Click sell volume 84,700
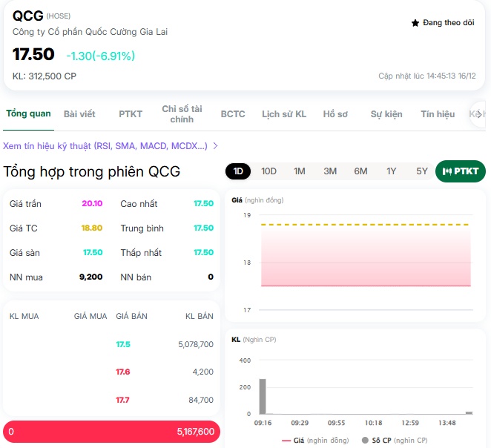Image resolution: width=491 pixels, height=448 pixels. pos(201,400)
